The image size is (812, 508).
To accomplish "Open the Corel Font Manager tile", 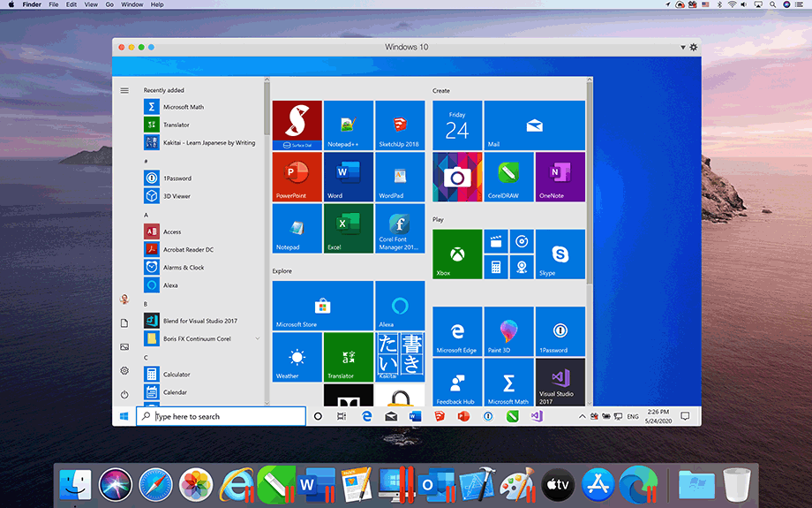I will 400,229.
